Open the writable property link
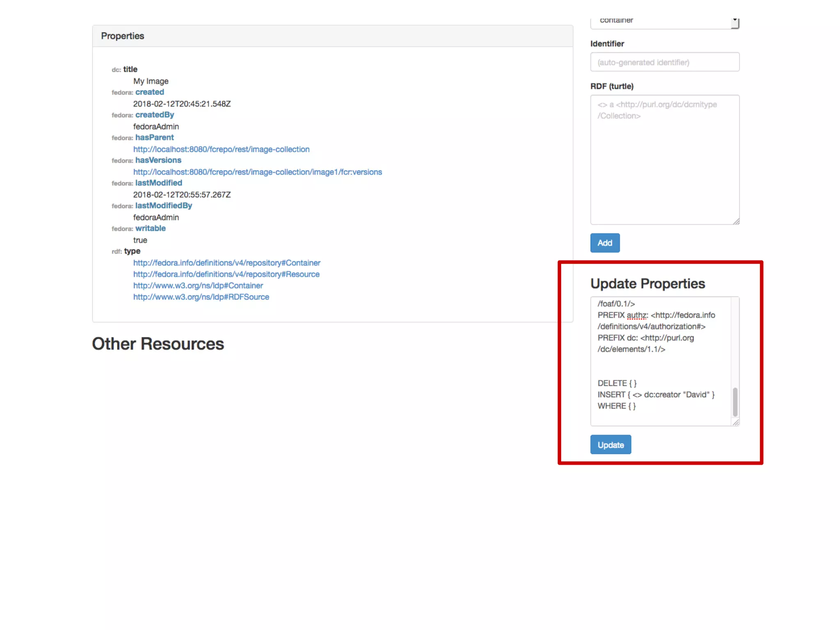Image resolution: width=840 pixels, height=630 pixels. 151,228
